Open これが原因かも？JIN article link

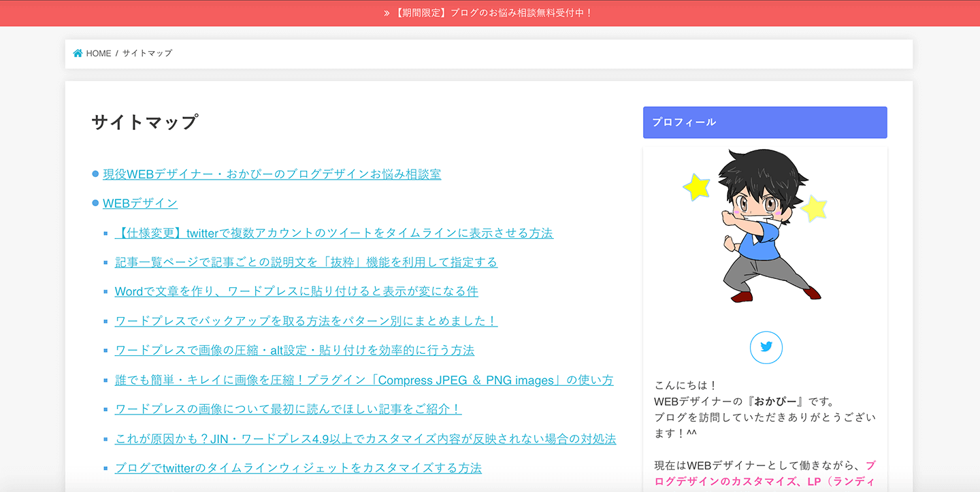click(x=365, y=439)
